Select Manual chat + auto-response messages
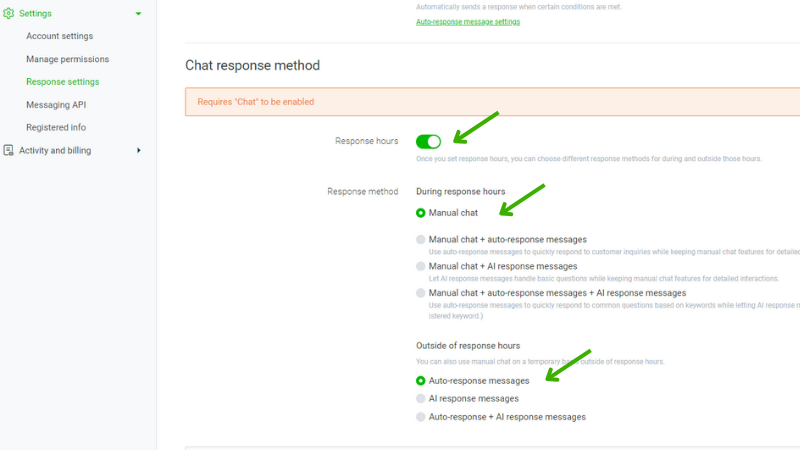 tap(420, 239)
